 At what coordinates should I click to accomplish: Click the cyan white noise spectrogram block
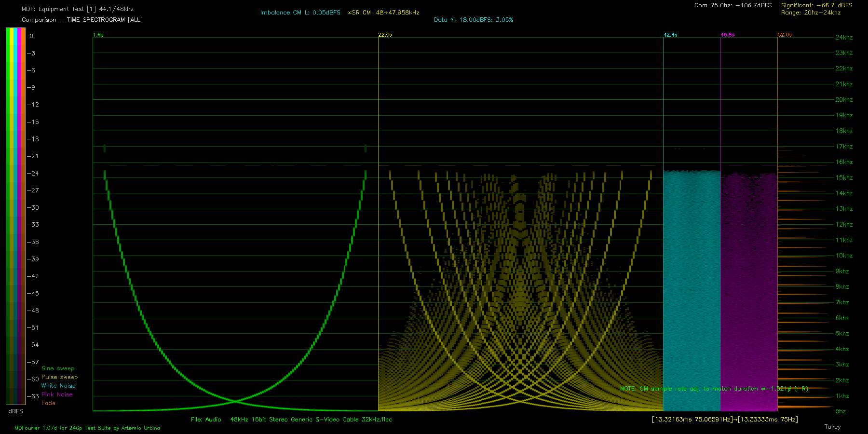(x=692, y=289)
